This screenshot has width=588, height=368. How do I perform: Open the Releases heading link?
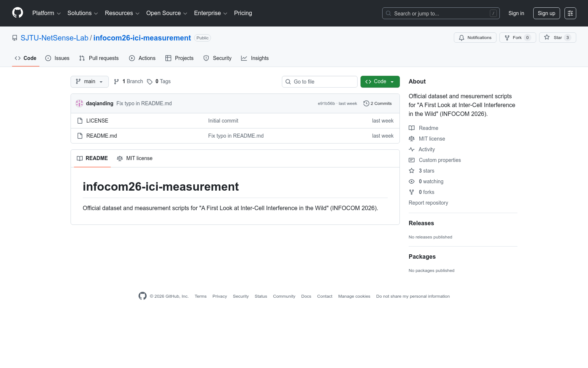(x=421, y=223)
